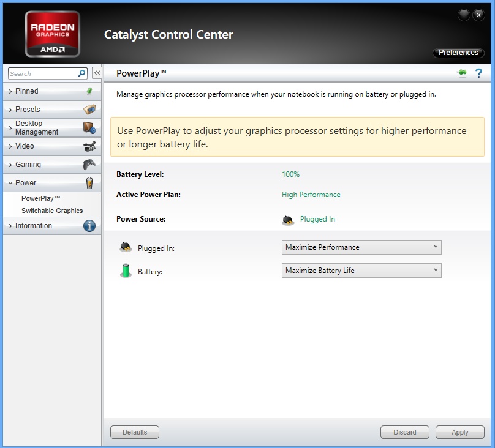
Task: Open help with the question mark icon
Action: pyautogui.click(x=478, y=73)
